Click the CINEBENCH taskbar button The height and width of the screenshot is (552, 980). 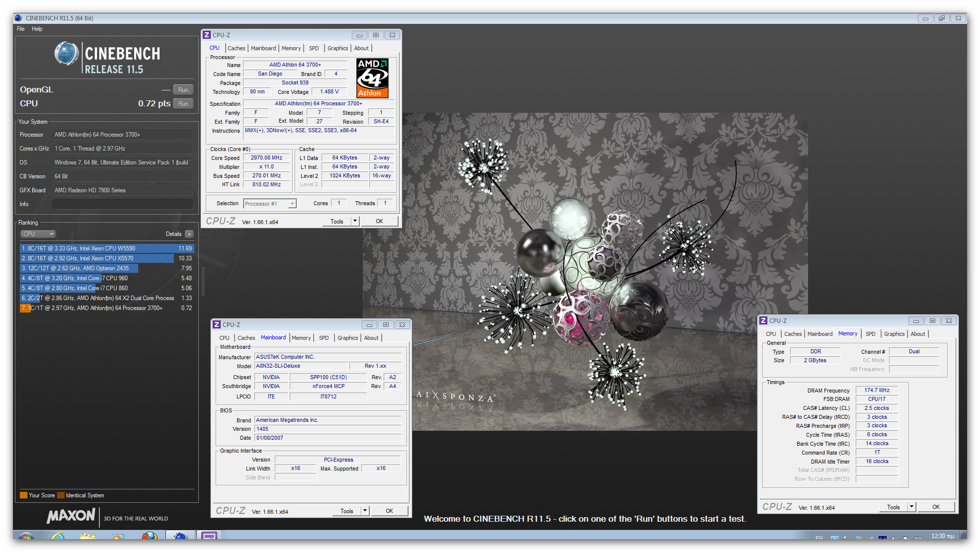(x=180, y=536)
